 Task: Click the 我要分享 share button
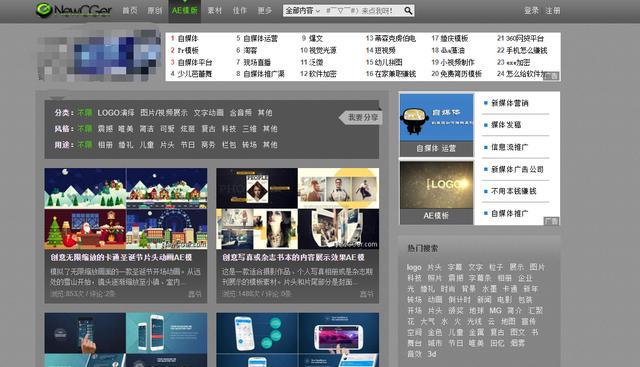tap(361, 118)
